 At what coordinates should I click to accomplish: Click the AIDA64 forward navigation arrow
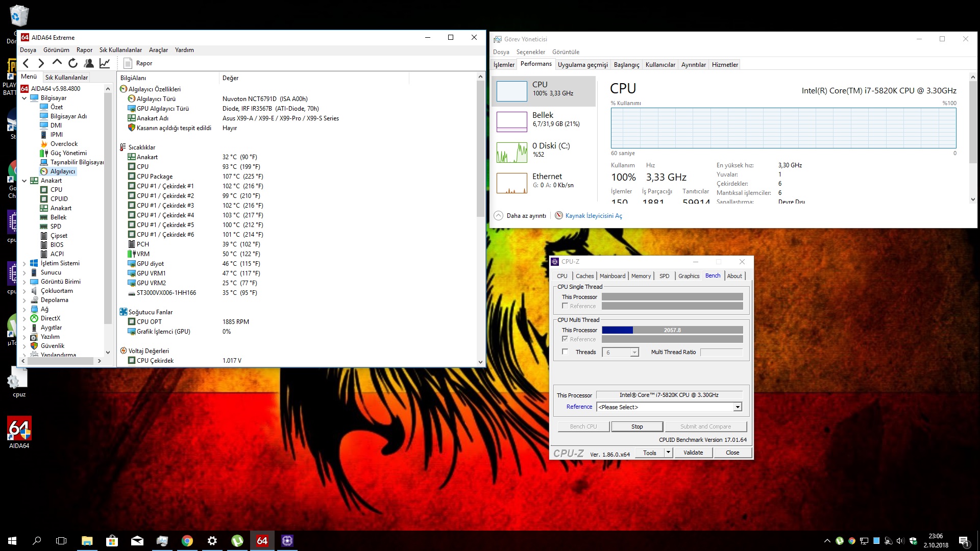coord(41,63)
